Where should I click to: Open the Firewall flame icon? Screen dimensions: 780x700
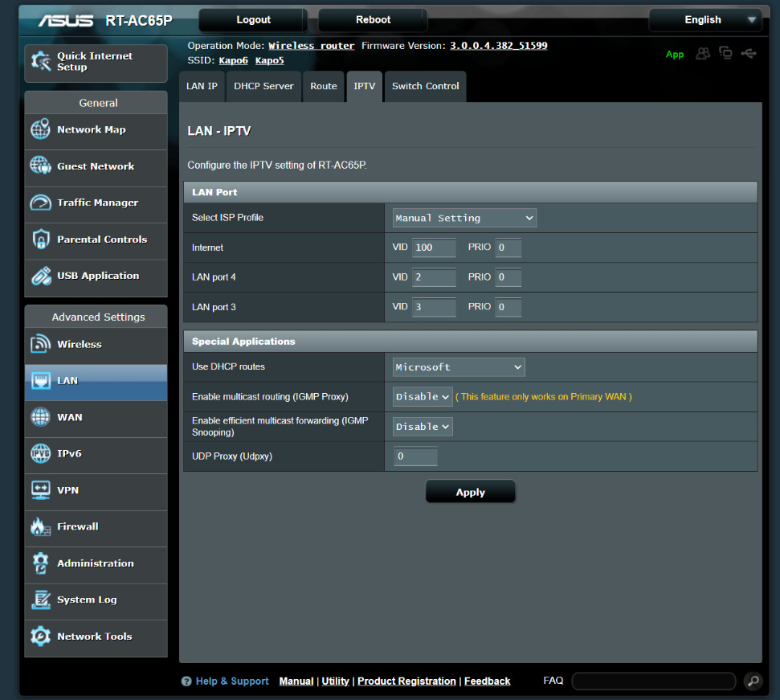[x=40, y=527]
